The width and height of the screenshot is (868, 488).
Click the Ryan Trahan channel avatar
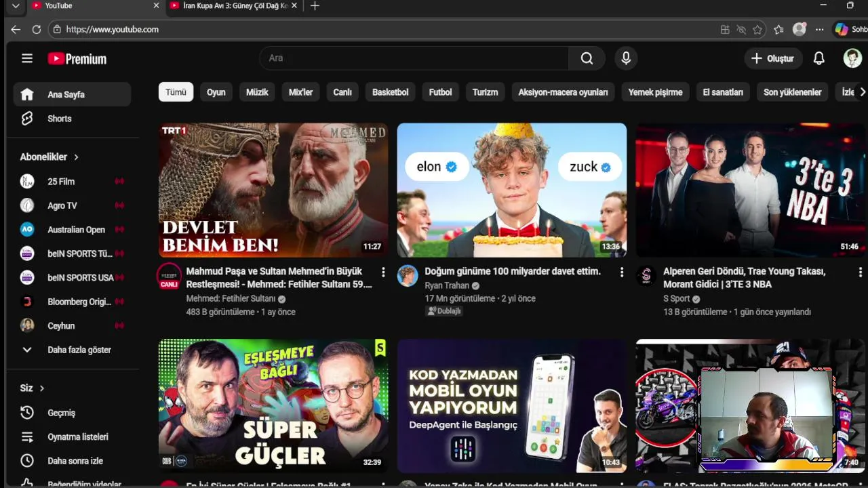tap(408, 276)
